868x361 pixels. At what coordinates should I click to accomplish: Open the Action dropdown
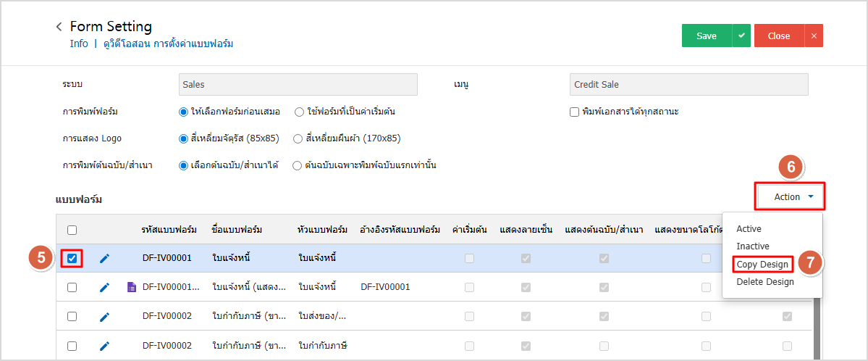click(x=793, y=196)
